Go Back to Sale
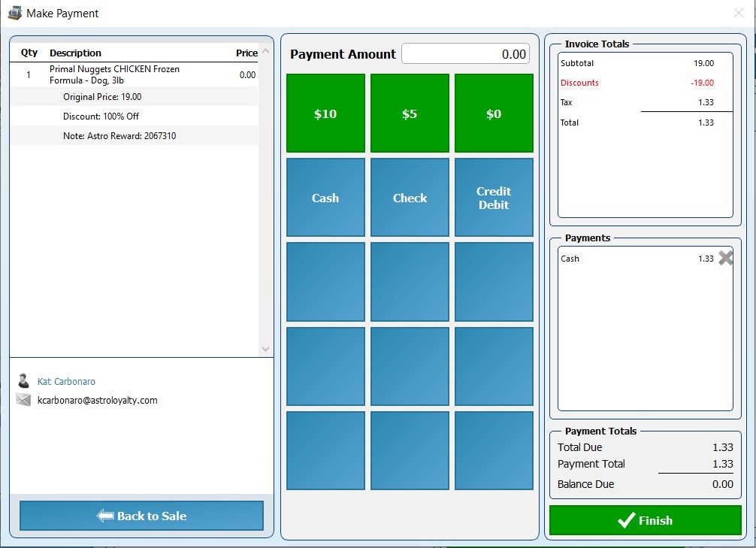This screenshot has height=548, width=756. click(x=141, y=516)
